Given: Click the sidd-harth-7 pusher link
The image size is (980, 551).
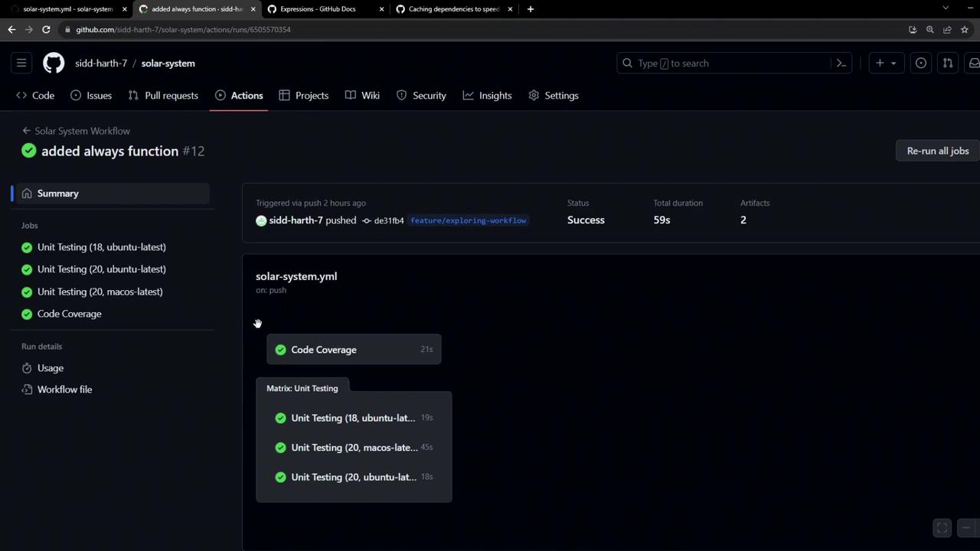Looking at the screenshot, I should coord(296,220).
